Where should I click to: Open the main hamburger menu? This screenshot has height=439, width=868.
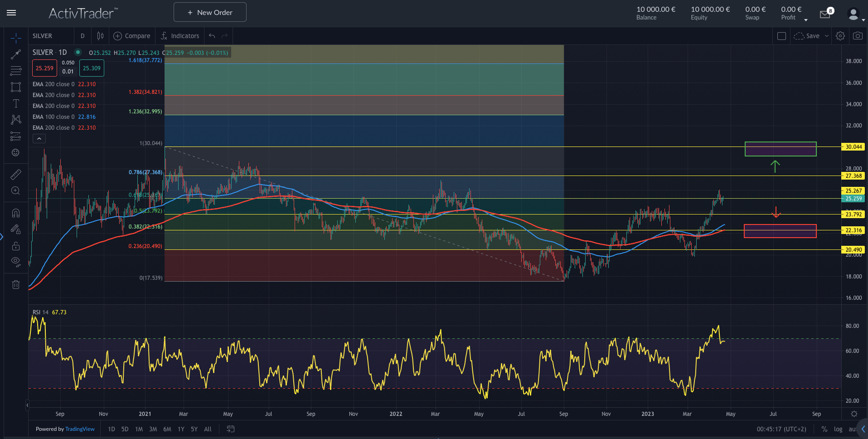pos(12,13)
